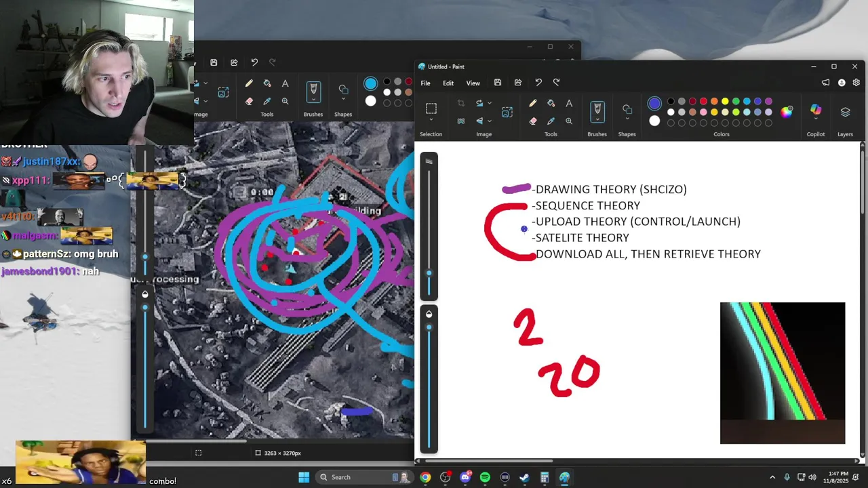868x488 pixels.
Task: Select the Magnifier tool in front Paint window
Action: [569, 121]
